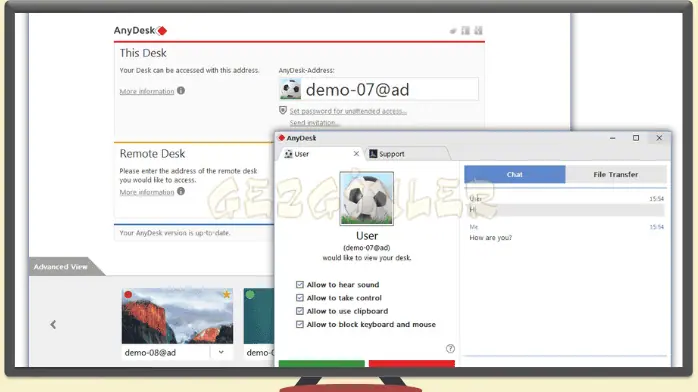Click the left arrow to scroll recent desks
The width and height of the screenshot is (698, 392).
coord(53,324)
